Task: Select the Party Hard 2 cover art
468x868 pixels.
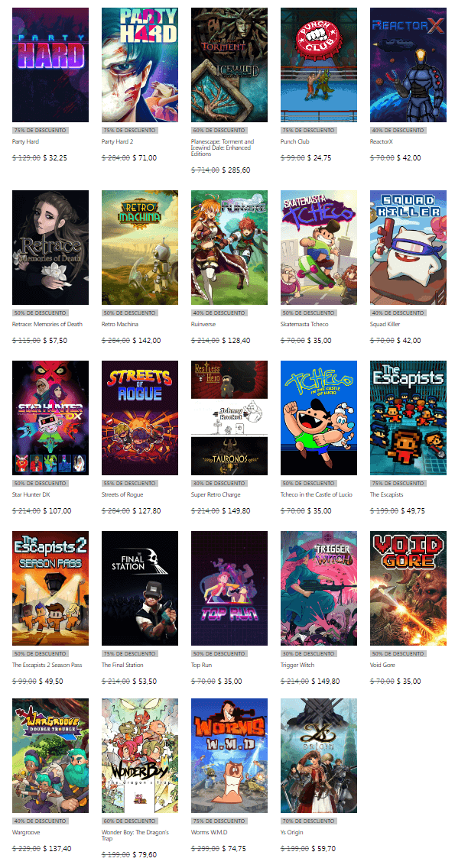Action: [x=140, y=65]
